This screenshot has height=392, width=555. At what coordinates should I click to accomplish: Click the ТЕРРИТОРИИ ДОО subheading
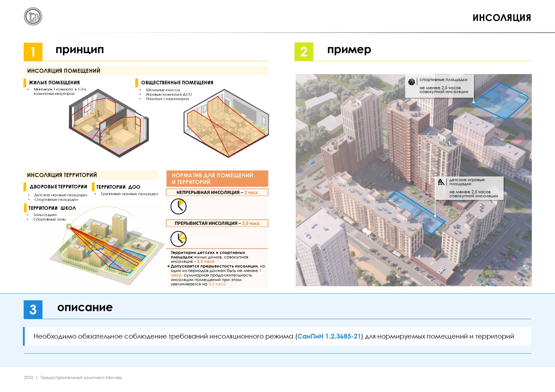pyautogui.click(x=118, y=187)
